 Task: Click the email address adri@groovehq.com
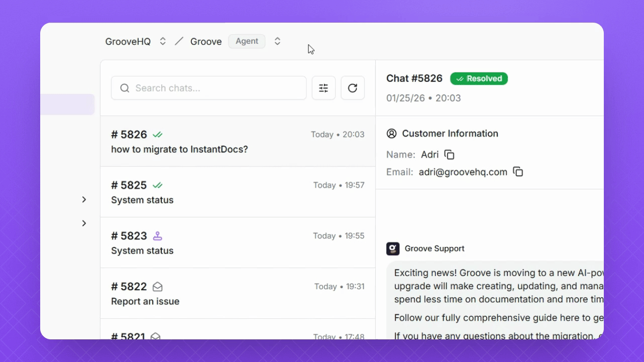(463, 172)
